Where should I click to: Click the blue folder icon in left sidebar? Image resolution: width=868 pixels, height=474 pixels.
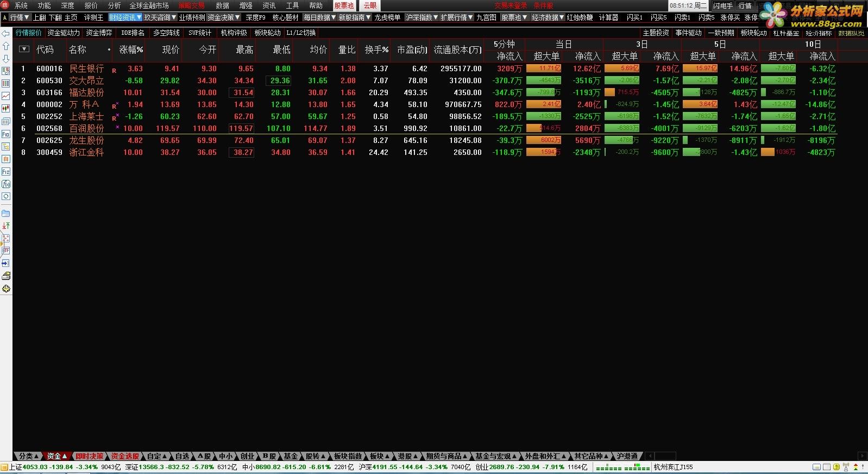(x=6, y=213)
